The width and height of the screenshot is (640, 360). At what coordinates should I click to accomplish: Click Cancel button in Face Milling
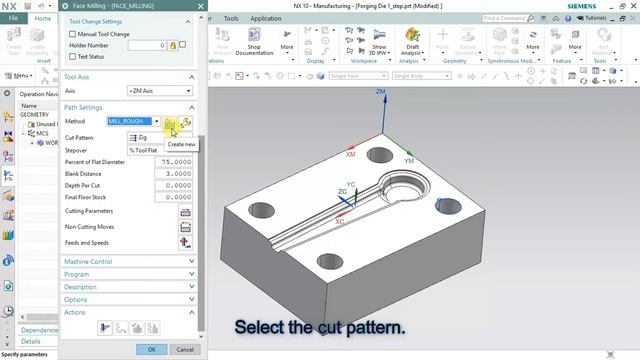tap(185, 349)
